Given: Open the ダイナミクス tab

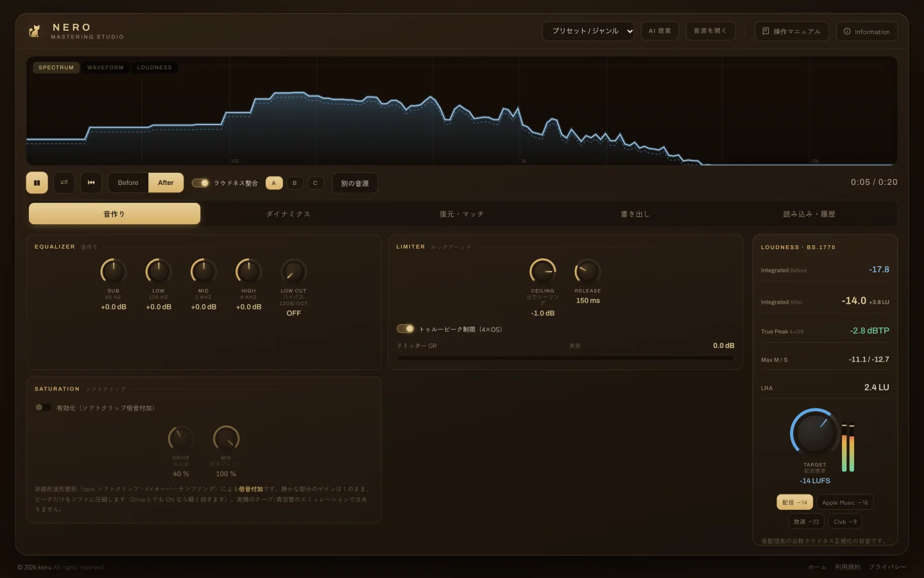Looking at the screenshot, I should pyautogui.click(x=288, y=214).
